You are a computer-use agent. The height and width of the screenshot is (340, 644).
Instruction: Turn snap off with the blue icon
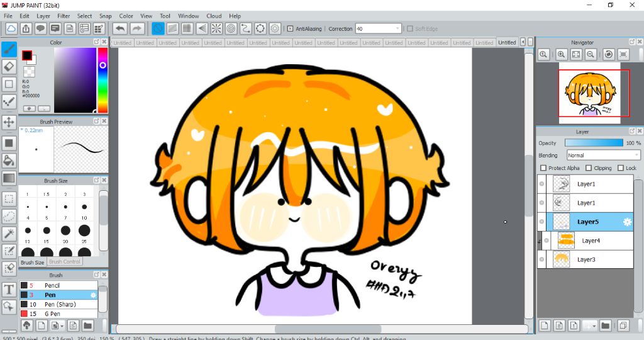coord(158,29)
